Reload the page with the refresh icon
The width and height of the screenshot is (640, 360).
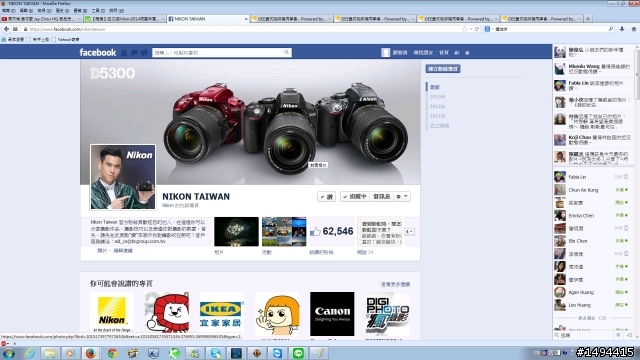477,29
